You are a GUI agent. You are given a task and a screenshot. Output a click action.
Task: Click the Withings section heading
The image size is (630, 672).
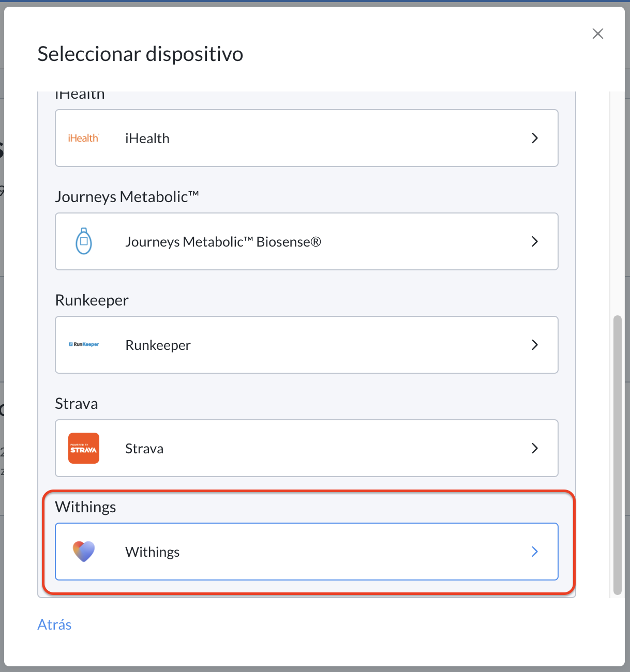pos(85,507)
